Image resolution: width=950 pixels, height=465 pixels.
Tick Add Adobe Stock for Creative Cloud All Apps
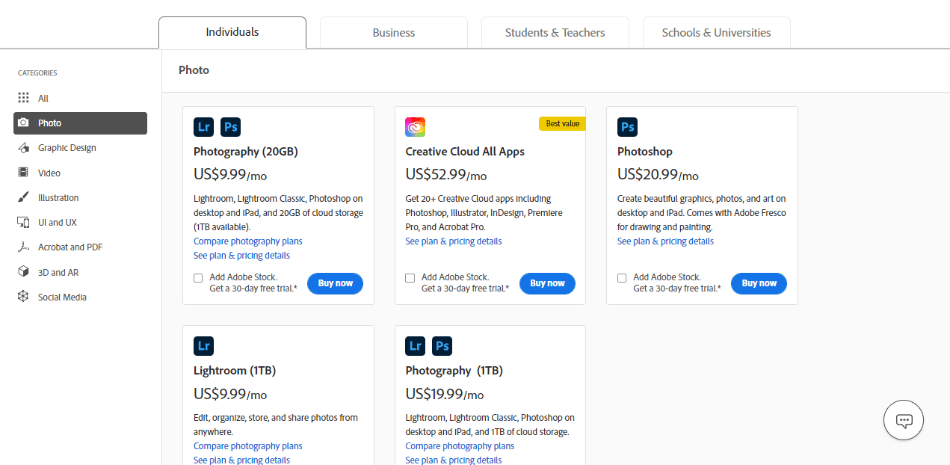[410, 278]
